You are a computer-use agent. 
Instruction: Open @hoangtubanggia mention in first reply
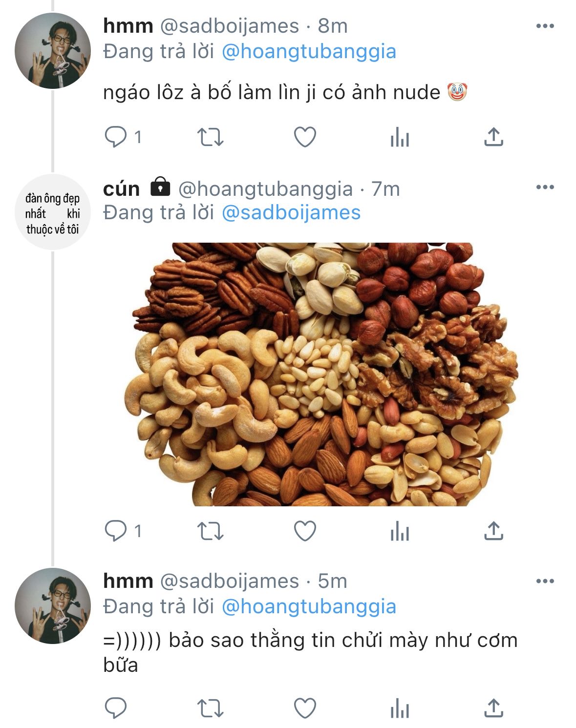[x=309, y=51]
